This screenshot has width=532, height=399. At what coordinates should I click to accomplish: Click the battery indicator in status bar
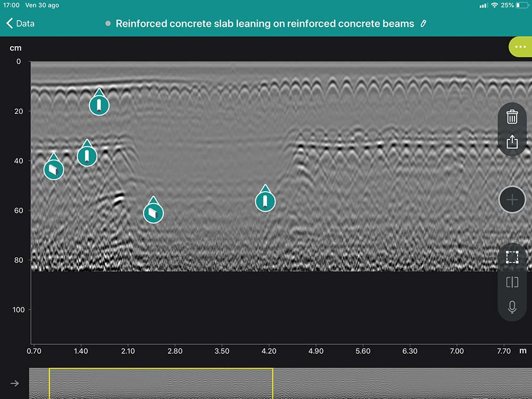pos(522,5)
